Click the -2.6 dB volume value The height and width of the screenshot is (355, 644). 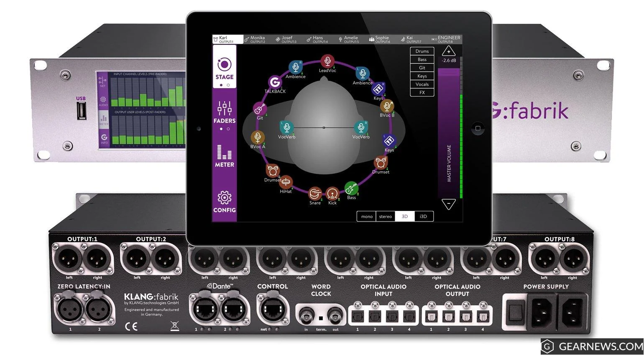[449, 61]
